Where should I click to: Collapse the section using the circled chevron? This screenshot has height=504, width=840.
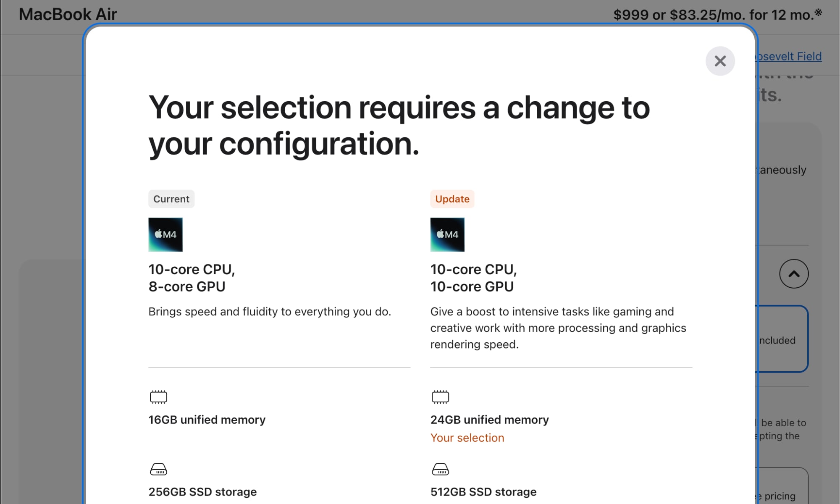pos(793,274)
